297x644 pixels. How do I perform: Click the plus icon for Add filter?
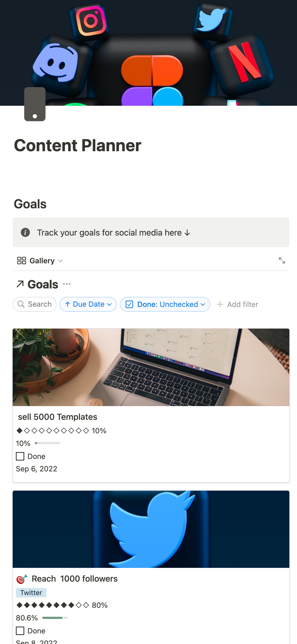click(220, 304)
